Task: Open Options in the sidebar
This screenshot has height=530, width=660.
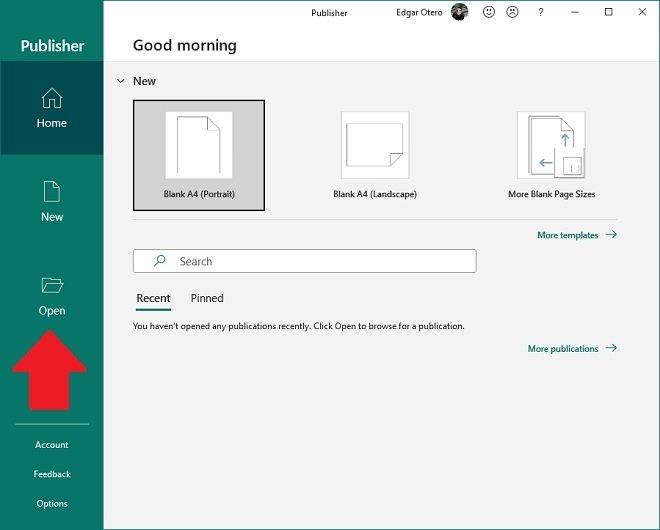Action: point(52,503)
